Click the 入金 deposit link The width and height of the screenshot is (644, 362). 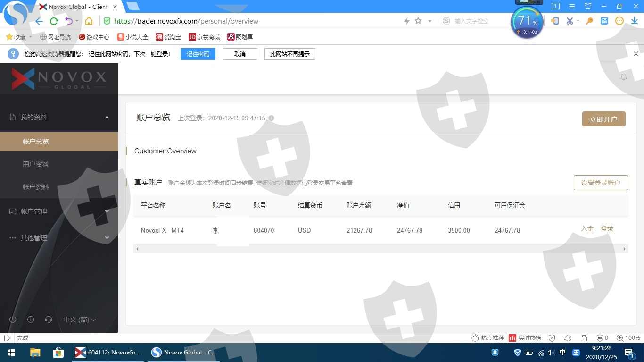click(x=587, y=228)
